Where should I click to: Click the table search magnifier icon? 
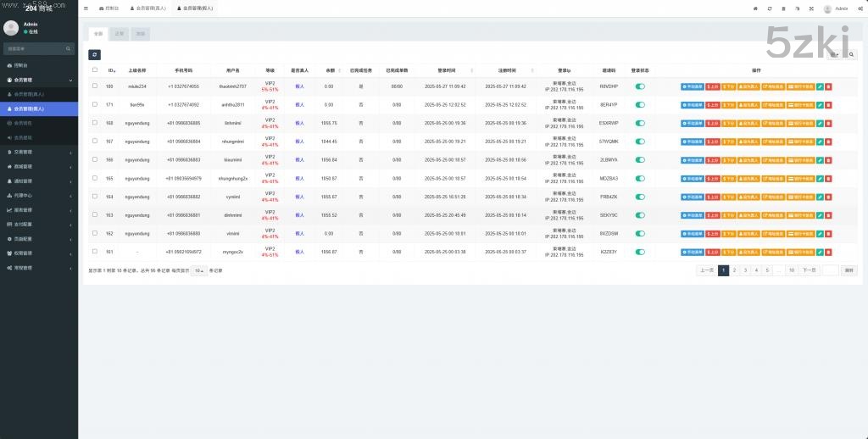tap(852, 54)
